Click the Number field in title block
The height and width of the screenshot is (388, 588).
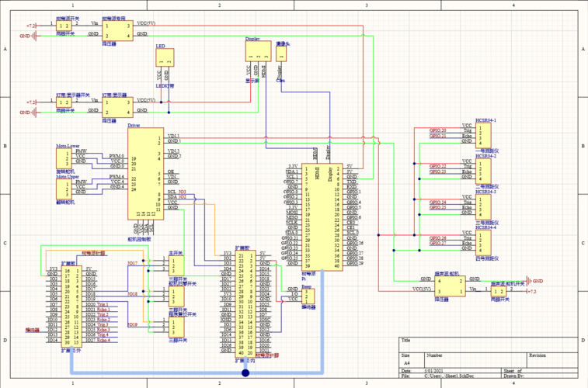point(475,360)
